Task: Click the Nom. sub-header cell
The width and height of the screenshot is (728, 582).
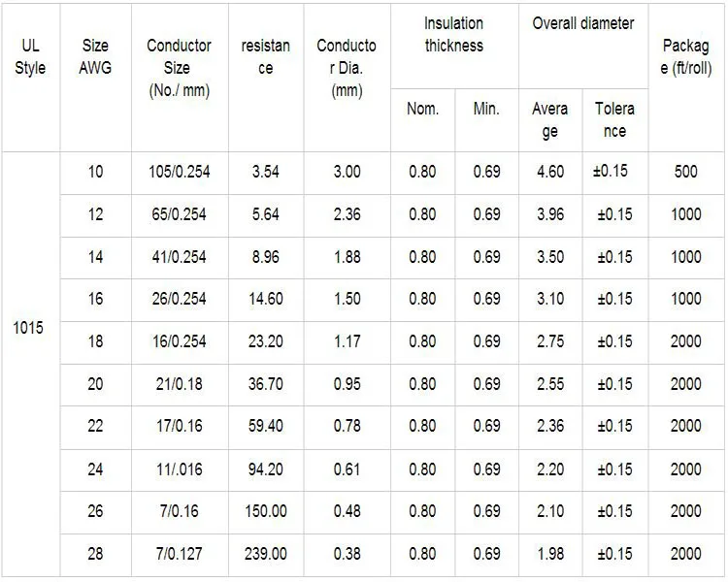Action: [x=422, y=109]
